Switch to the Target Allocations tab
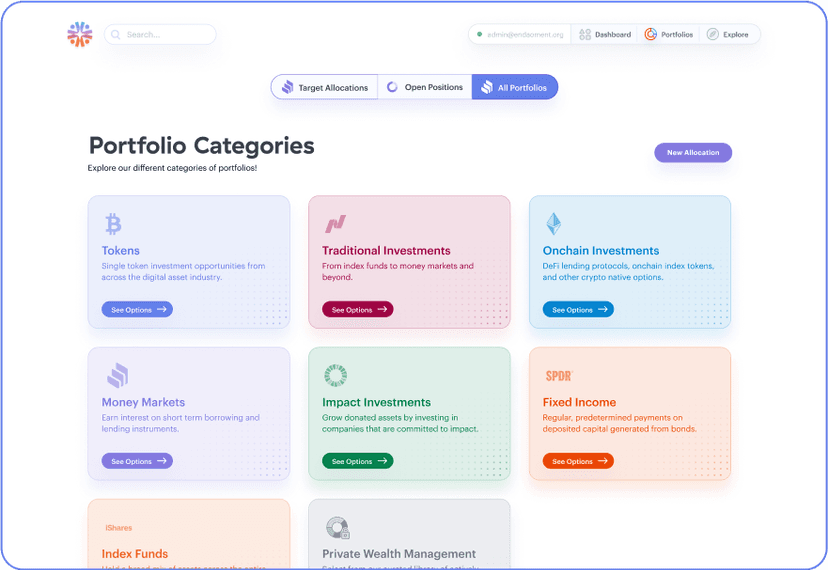828x570 pixels. point(324,88)
